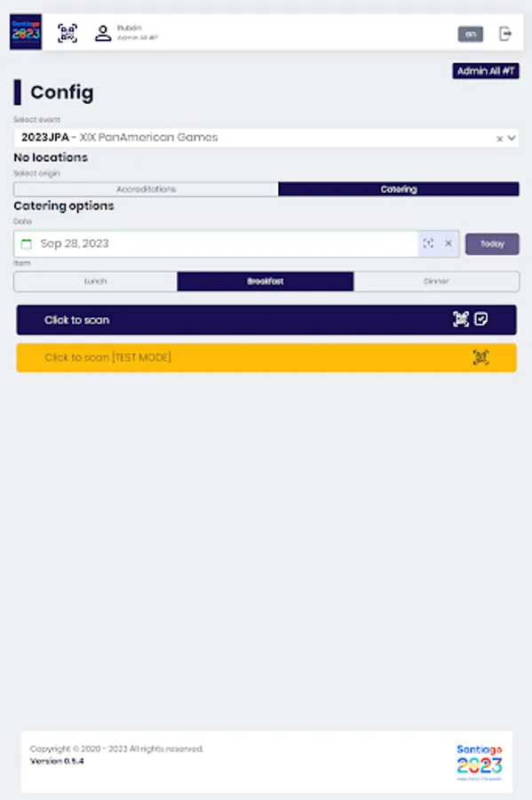The height and width of the screenshot is (800, 532).
Task: Click the QR scan icon on Click to scan button
Action: point(461,319)
